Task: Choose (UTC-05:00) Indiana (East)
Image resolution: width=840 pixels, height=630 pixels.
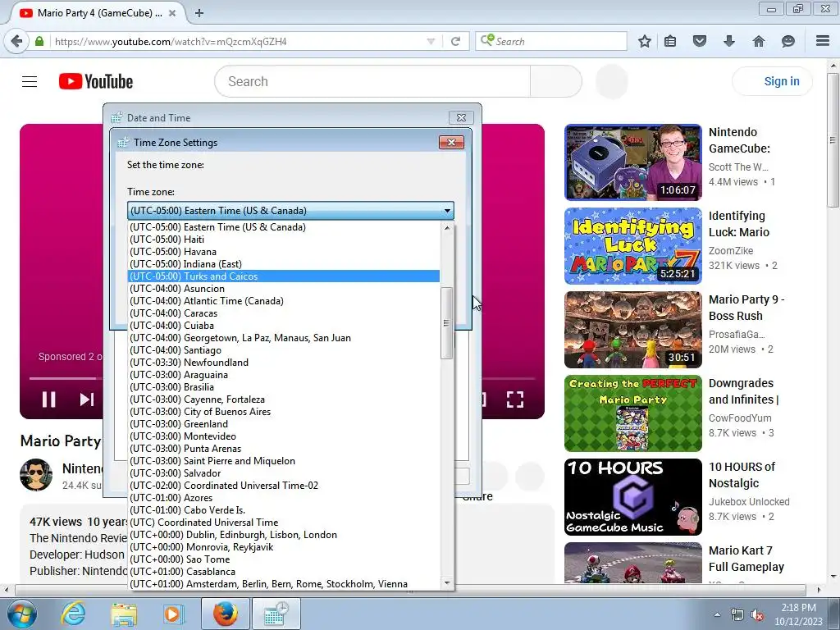Action: [x=283, y=264]
